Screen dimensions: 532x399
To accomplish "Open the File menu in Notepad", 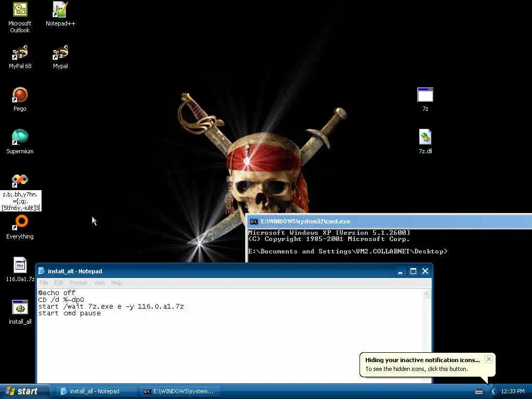I will click(x=44, y=283).
